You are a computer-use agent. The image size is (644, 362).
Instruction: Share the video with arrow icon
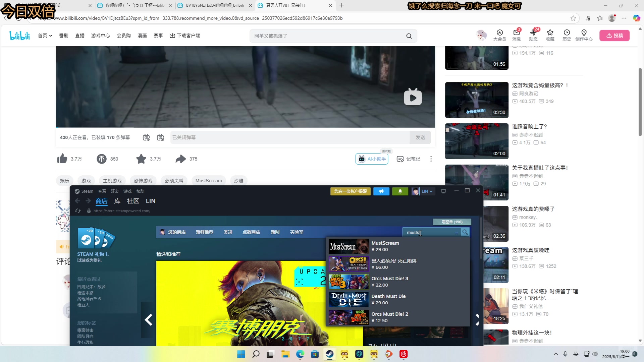[180, 159]
